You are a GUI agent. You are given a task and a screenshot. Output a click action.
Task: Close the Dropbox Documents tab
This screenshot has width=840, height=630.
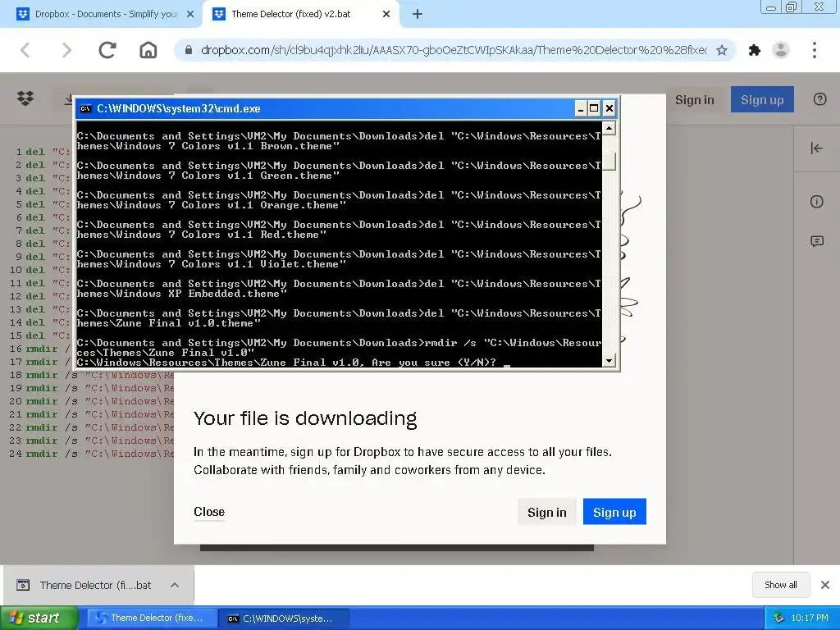[190, 15]
